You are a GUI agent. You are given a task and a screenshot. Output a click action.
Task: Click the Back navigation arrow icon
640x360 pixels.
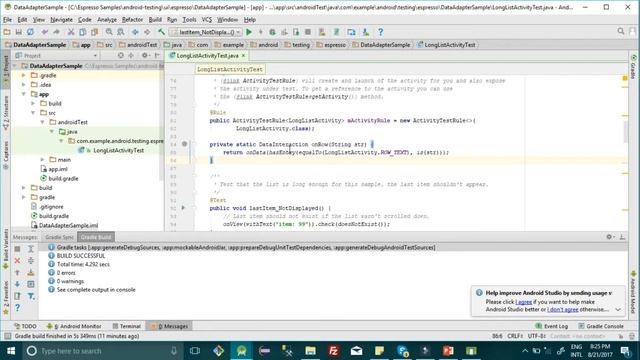(135, 32)
